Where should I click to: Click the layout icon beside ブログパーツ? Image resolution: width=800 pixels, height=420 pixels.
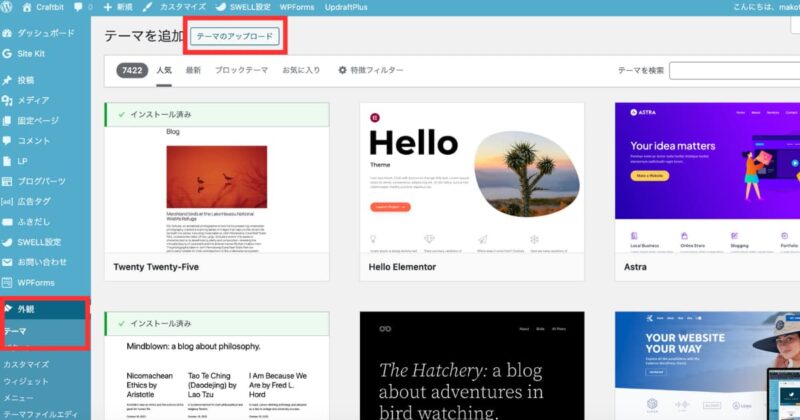(7, 181)
